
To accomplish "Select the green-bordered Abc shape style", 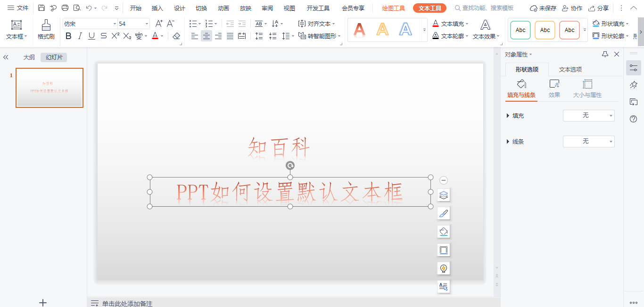I will [520, 30].
